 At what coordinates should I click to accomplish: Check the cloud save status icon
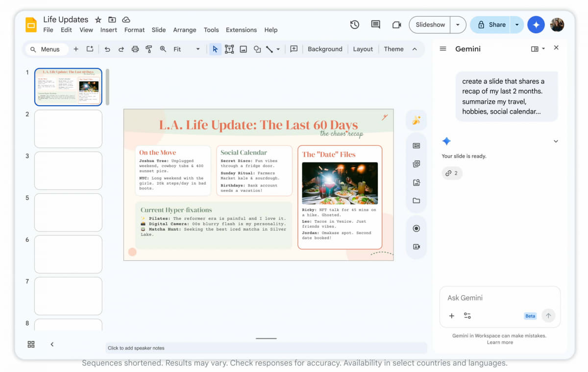[126, 20]
